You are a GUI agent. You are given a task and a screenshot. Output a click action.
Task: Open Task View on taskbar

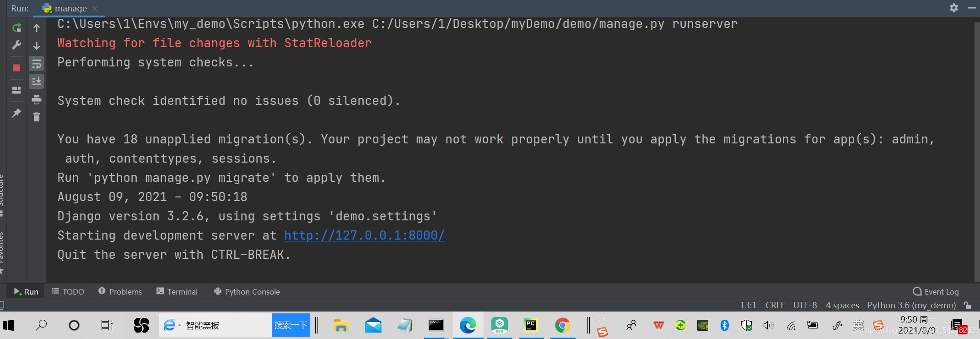[x=107, y=326]
